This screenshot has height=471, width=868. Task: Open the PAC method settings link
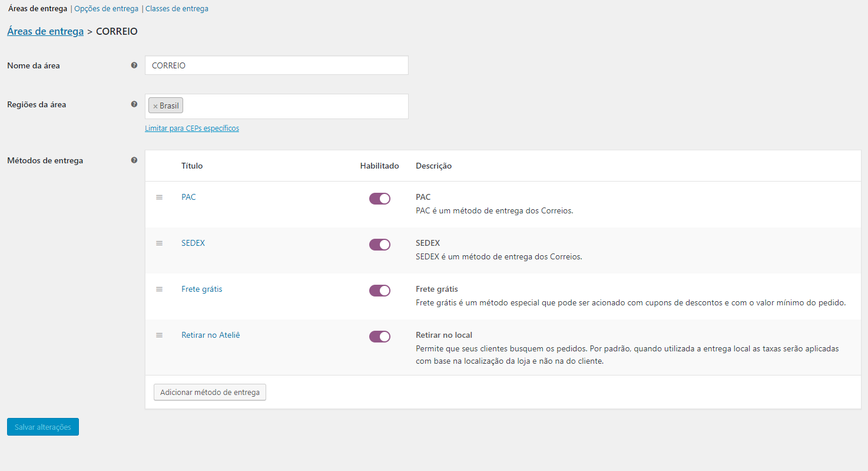click(188, 197)
